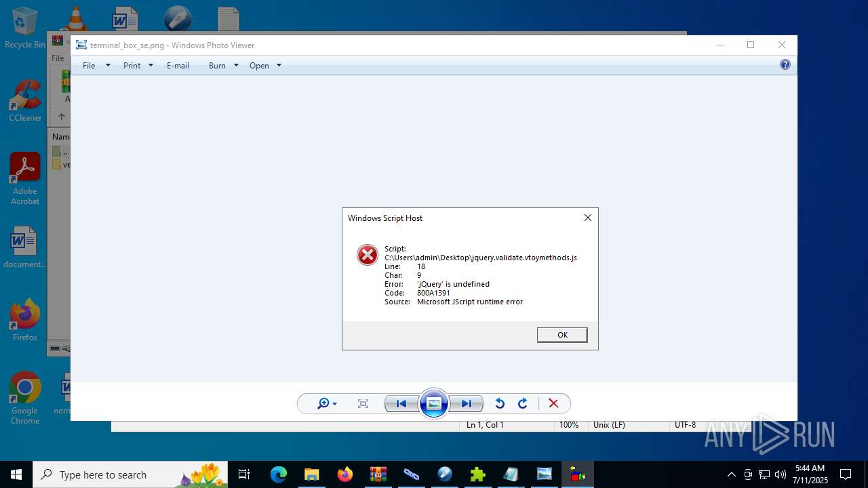Open the Open menu in Photo Viewer
The image size is (868, 488).
point(259,66)
